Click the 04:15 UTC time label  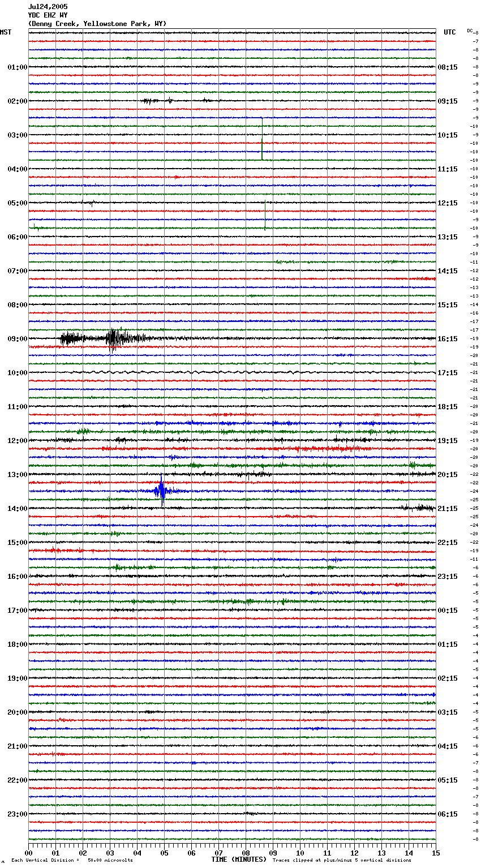[448, 746]
